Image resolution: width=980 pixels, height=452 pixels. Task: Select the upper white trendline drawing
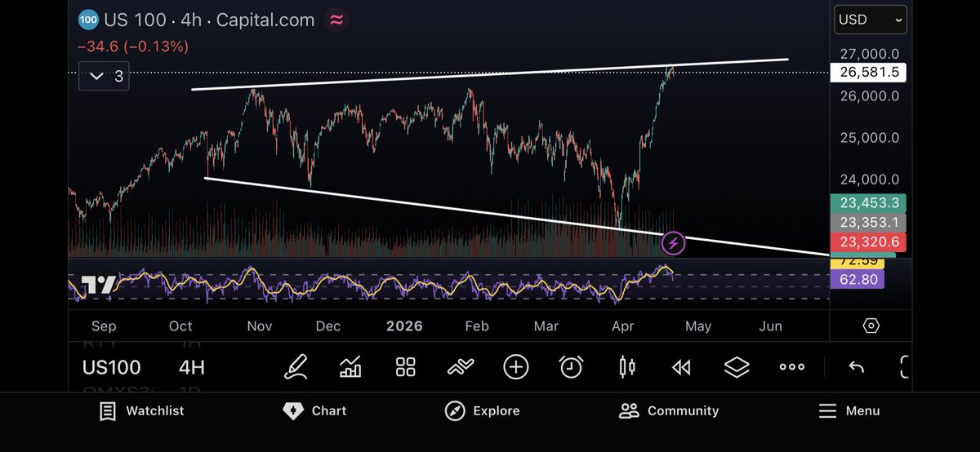pos(490,74)
